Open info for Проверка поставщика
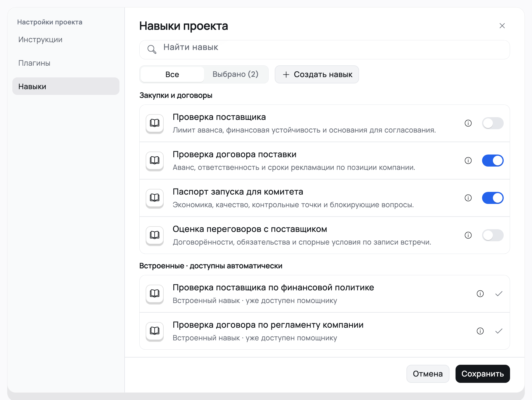This screenshot has width=532, height=400. point(468,123)
